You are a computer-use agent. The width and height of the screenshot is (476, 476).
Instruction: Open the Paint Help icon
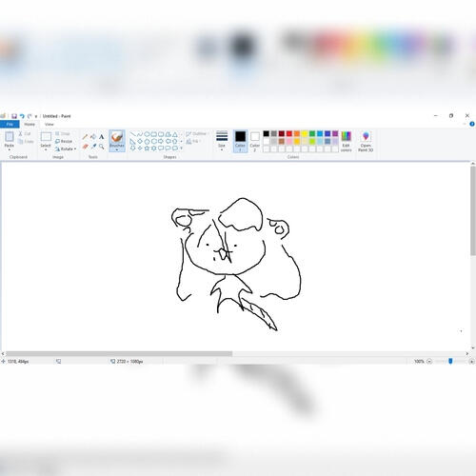[x=472, y=124]
